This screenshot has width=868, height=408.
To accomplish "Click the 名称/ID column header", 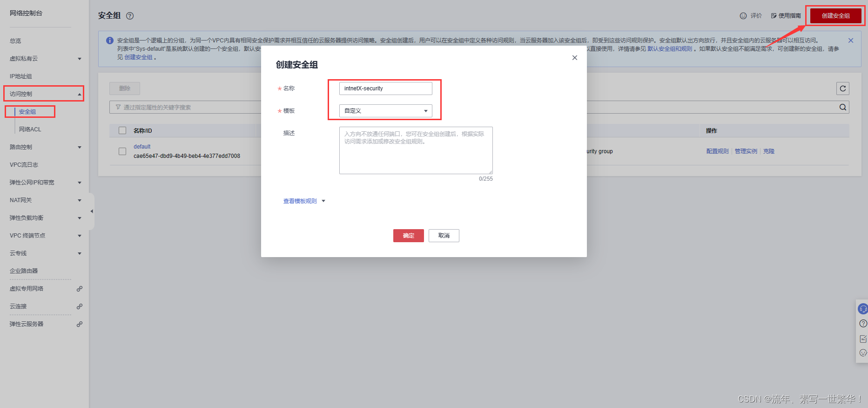I will coord(143,131).
